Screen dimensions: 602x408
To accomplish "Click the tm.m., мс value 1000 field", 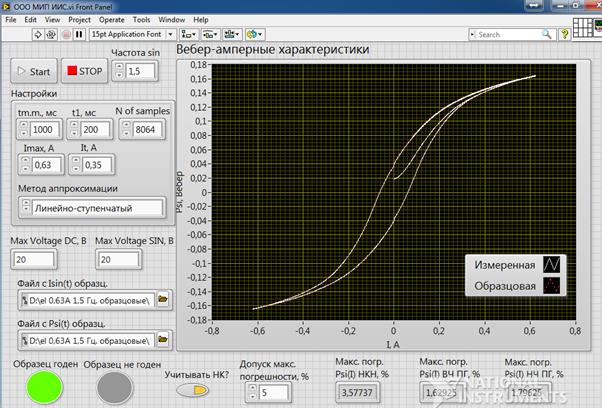I will pyautogui.click(x=45, y=129).
